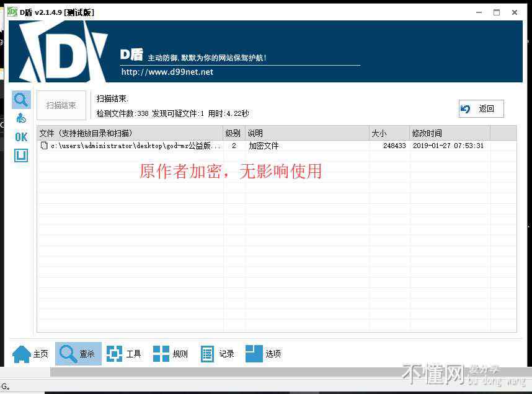Click the OK sidebar icon
This screenshot has width=532, height=394.
click(x=21, y=137)
